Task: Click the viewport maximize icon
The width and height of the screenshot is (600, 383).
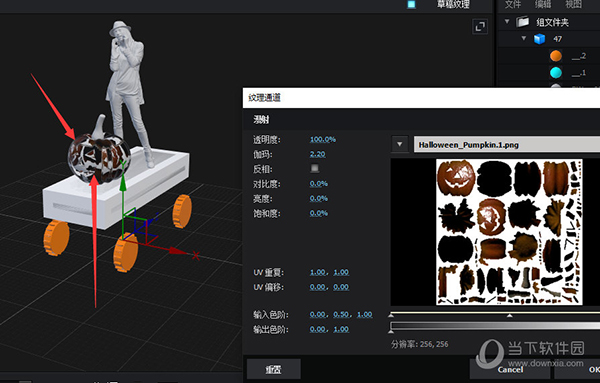Action: [480, 26]
